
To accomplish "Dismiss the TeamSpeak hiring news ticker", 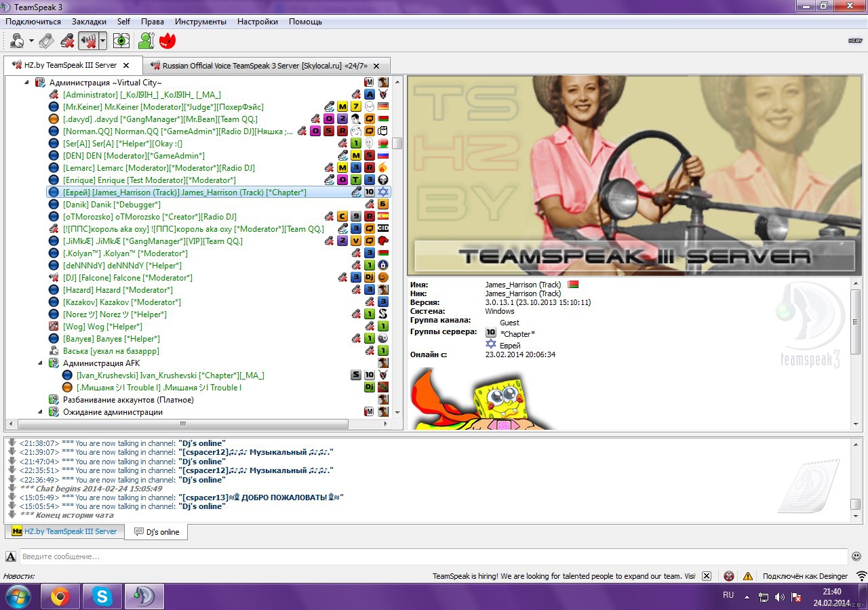I will tap(707, 576).
